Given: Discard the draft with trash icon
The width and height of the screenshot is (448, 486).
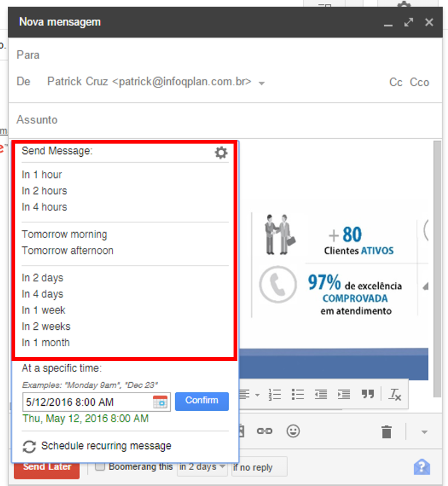Looking at the screenshot, I should tap(386, 432).
